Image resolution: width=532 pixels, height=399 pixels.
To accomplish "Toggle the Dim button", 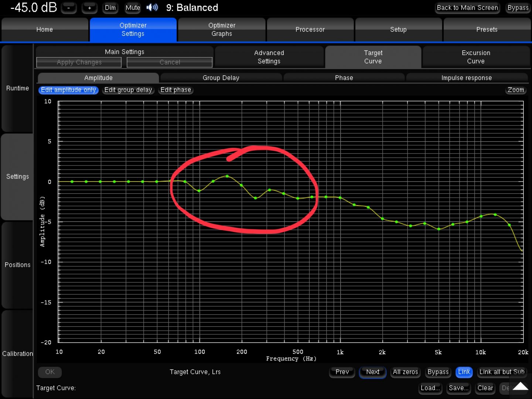I will tap(110, 8).
